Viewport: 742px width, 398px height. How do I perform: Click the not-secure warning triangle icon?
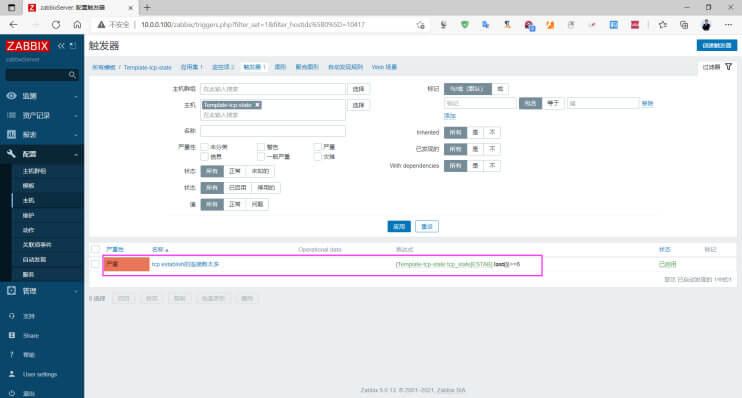pyautogui.click(x=101, y=25)
